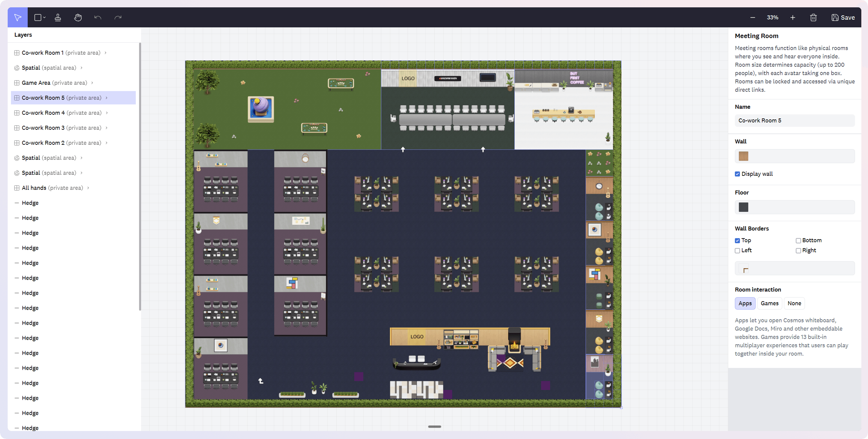868x439 pixels.
Task: Open the Wall color swatch
Action: point(743,156)
